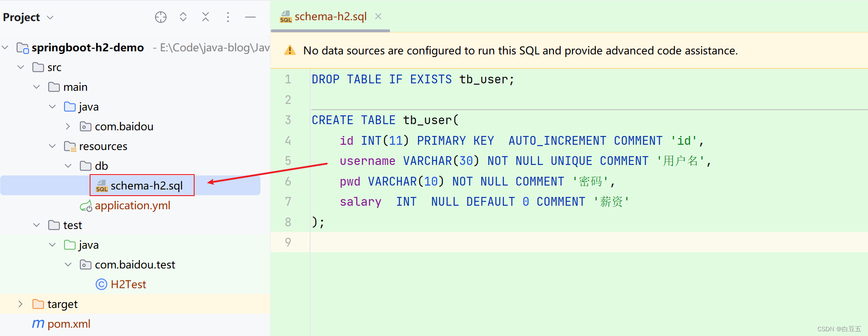Image resolution: width=868 pixels, height=336 pixels.
Task: Select schema-h2.sql in the project tree
Action: [x=146, y=186]
